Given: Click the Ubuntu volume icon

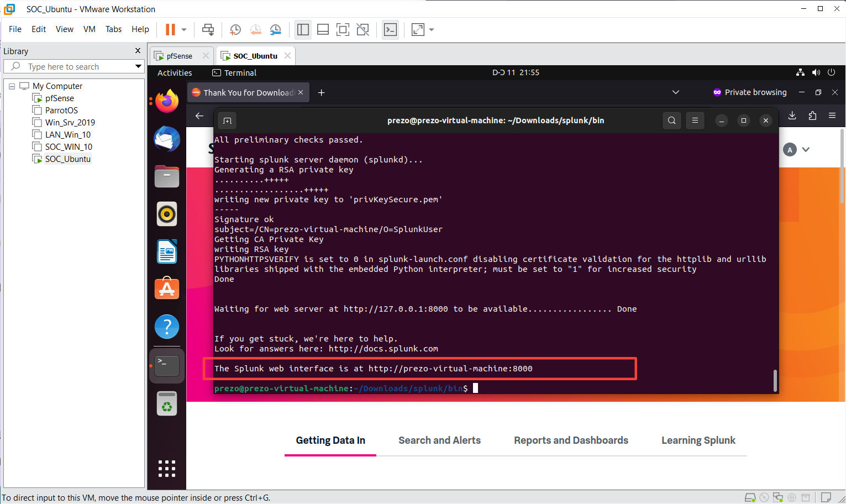Looking at the screenshot, I should click(x=816, y=72).
